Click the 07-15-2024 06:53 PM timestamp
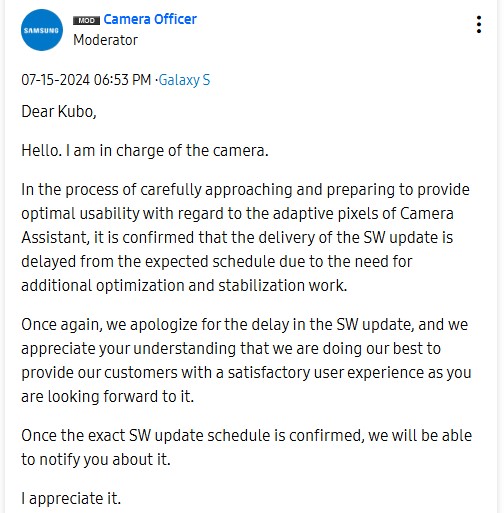Image resolution: width=504 pixels, height=513 pixels. pyautogui.click(x=86, y=80)
